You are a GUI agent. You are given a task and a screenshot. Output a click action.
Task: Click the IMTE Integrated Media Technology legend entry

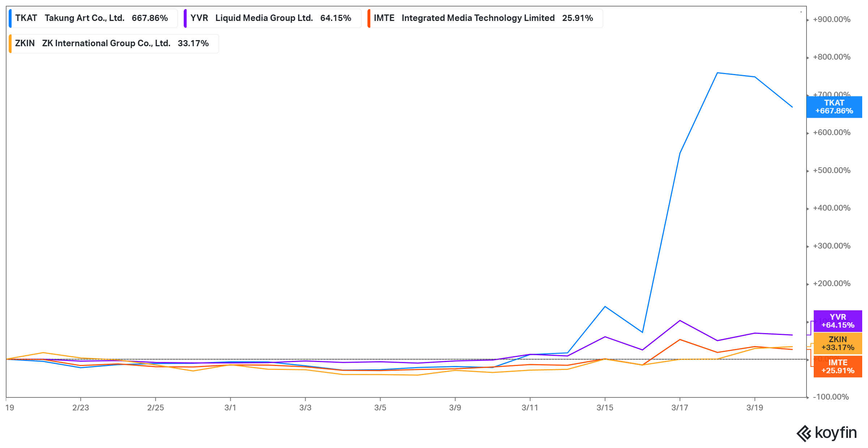point(485,18)
